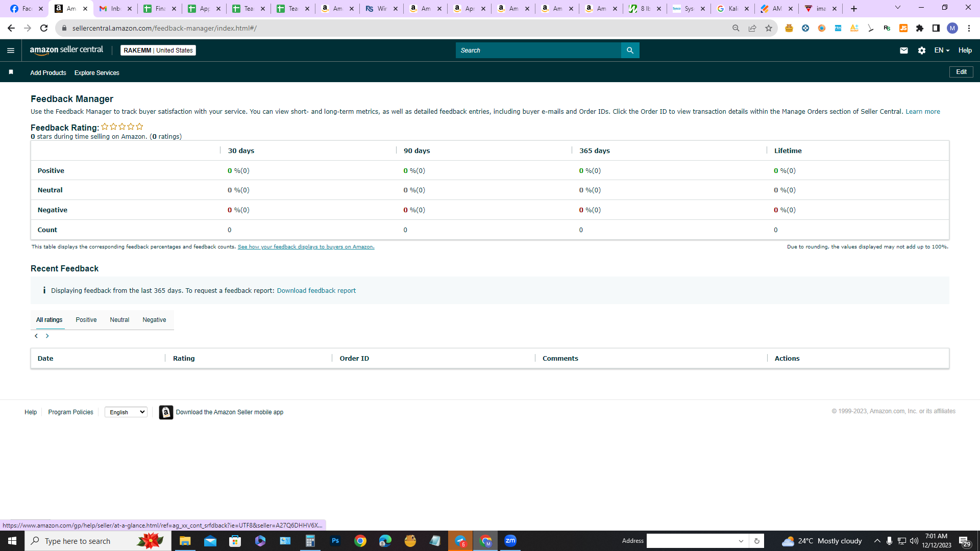Open 'See how your feedback displays' link
The height and width of the screenshot is (551, 980).
click(x=306, y=247)
